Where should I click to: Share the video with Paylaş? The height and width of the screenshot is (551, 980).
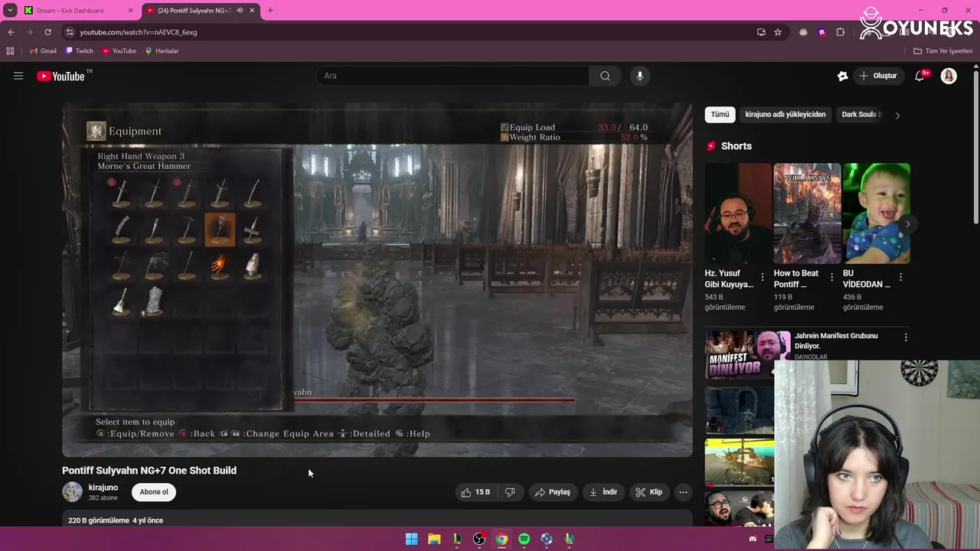click(553, 492)
